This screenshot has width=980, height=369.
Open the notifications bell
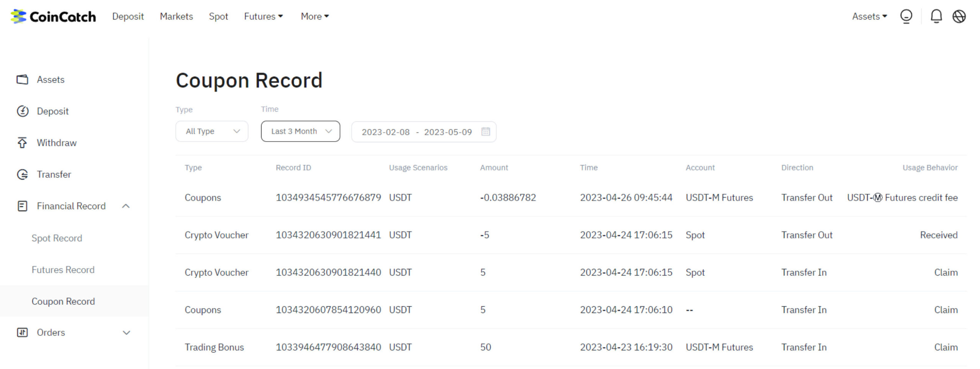pyautogui.click(x=936, y=16)
